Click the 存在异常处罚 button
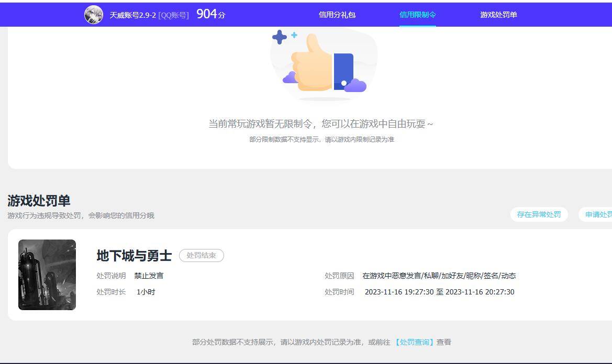 click(x=539, y=214)
